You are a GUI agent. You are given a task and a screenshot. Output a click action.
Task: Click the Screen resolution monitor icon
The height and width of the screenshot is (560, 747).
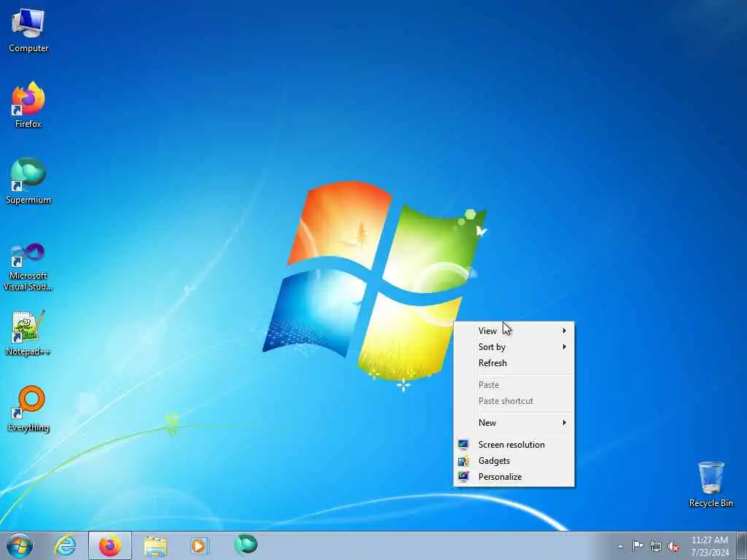[x=463, y=445]
